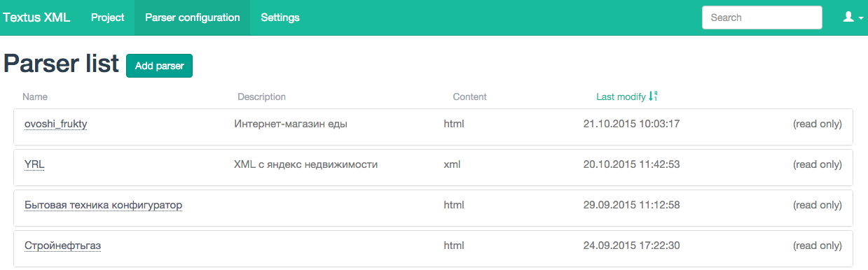Open the Settings menu item
The width and height of the screenshot is (868, 270).
(x=280, y=17)
